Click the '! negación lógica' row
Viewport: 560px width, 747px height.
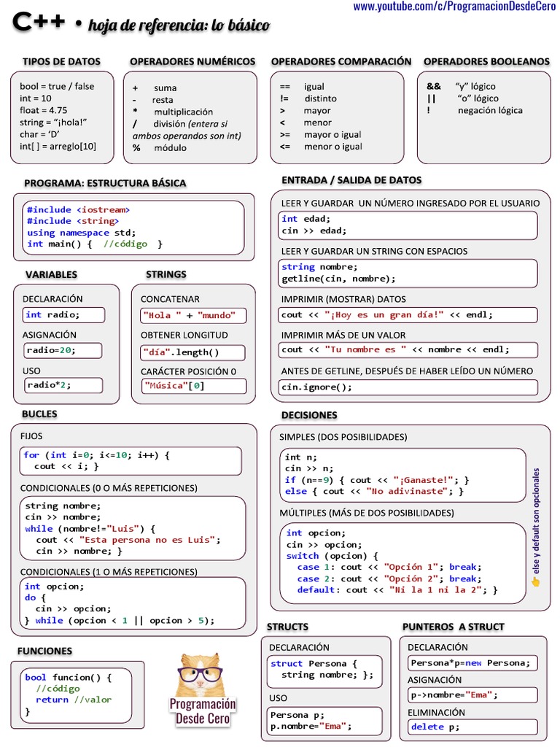point(474,110)
